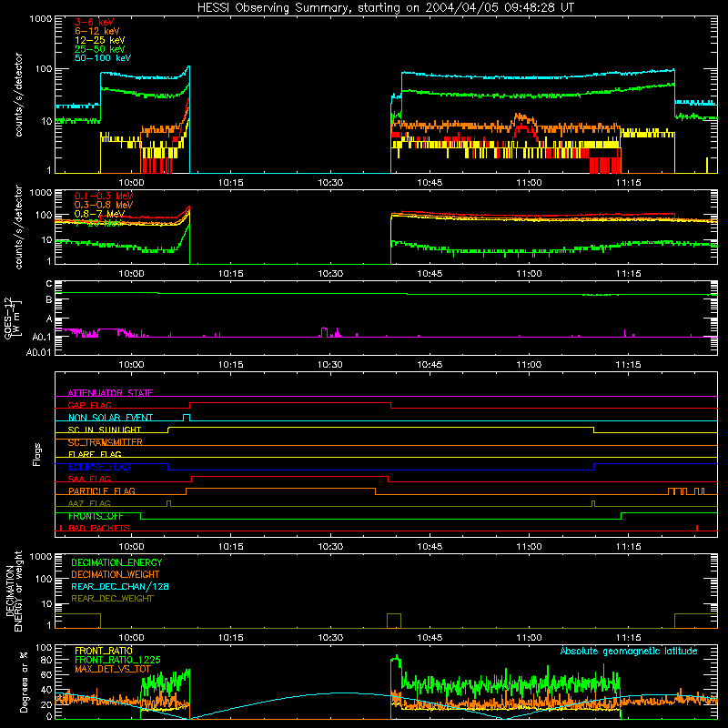Select the 6-12 keV legend label
Viewport: 728px width, 728px height.
click(97, 31)
